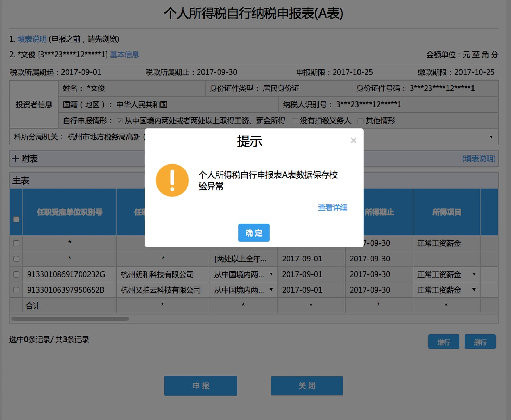Image resolution: width=511 pixels, height=420 pixels.
Task: Open (填表说明) link beside 附表
Action: click(479, 159)
